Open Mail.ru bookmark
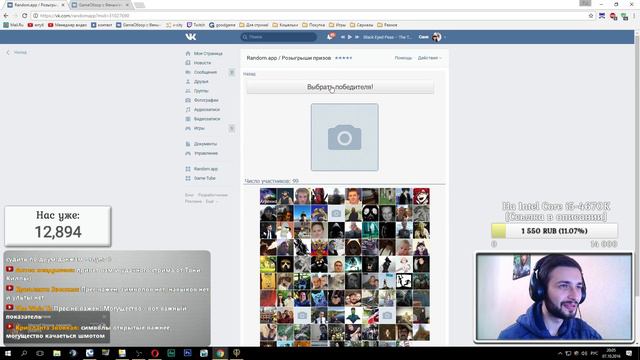640x360 pixels. pos(13,25)
